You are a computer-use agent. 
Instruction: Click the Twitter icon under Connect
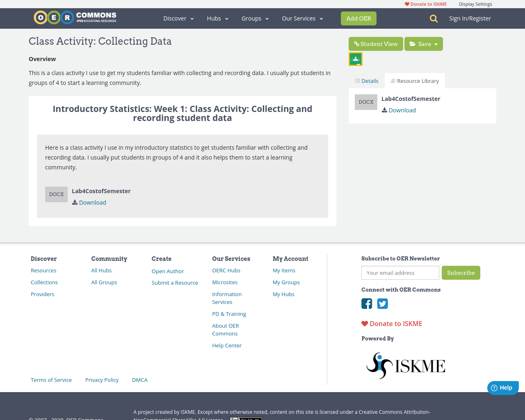(382, 304)
